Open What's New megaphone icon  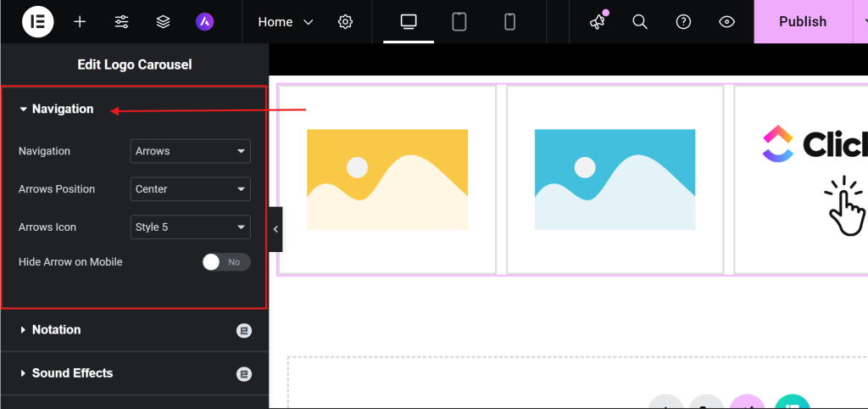(598, 21)
